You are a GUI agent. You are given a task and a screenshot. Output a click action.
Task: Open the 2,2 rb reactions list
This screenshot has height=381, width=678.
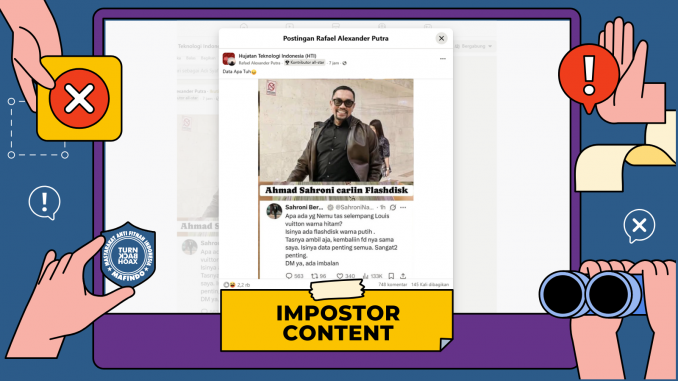coord(237,285)
